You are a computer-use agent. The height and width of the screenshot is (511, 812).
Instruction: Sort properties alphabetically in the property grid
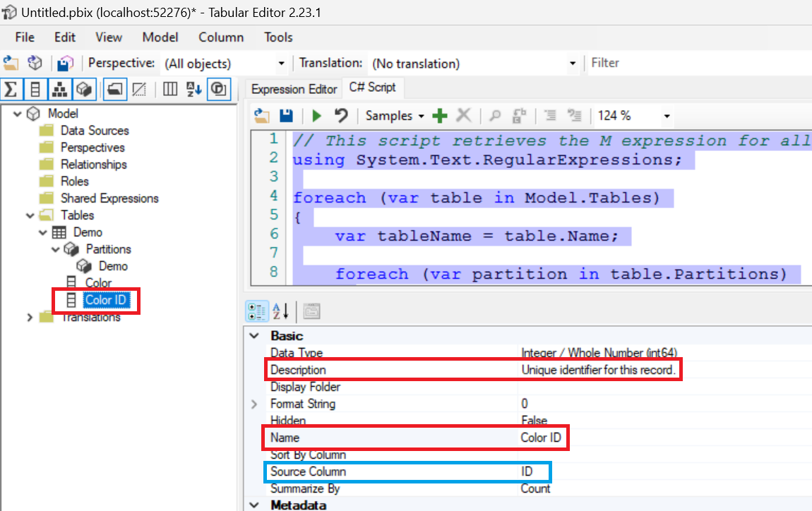coord(280,311)
